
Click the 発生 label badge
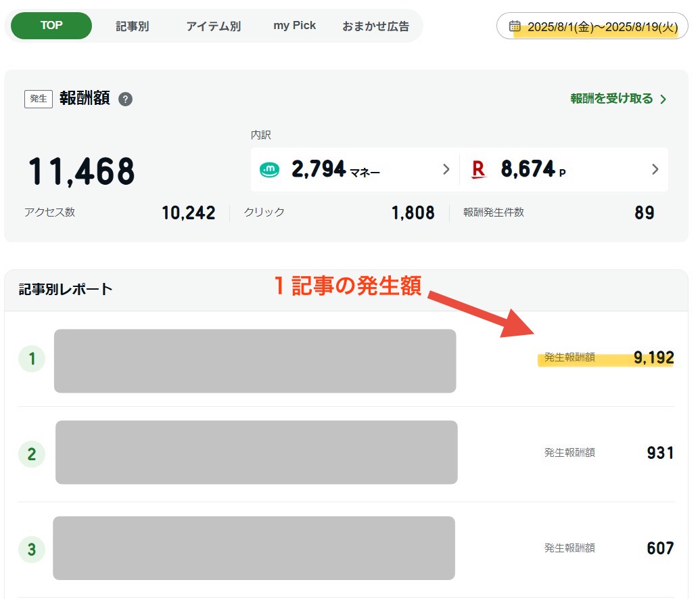39,99
